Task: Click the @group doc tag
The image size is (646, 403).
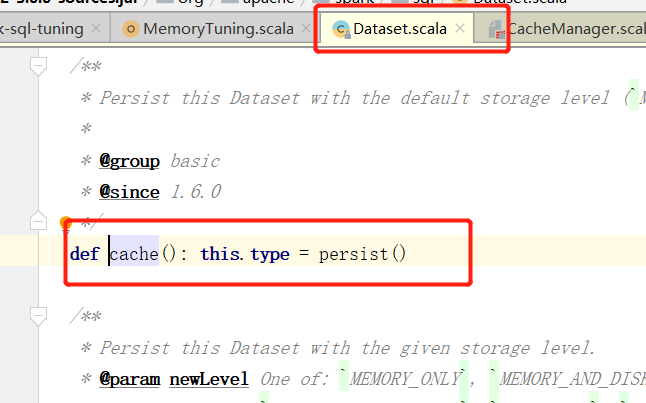Action: coord(129,161)
